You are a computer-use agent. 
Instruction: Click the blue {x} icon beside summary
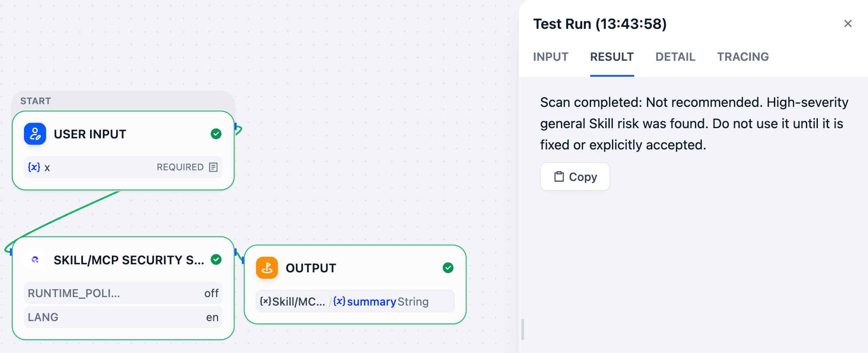(x=339, y=302)
